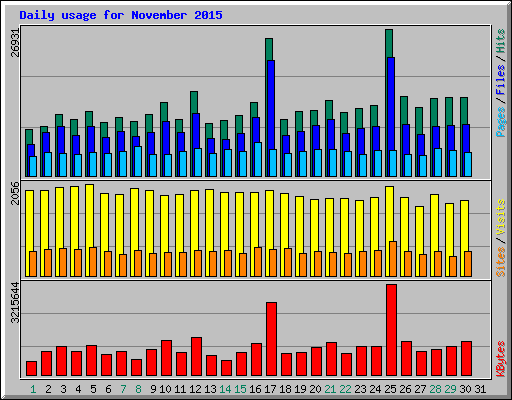The image size is (512, 400).
Task: Click day 5 on the x-axis
Action: (x=93, y=389)
